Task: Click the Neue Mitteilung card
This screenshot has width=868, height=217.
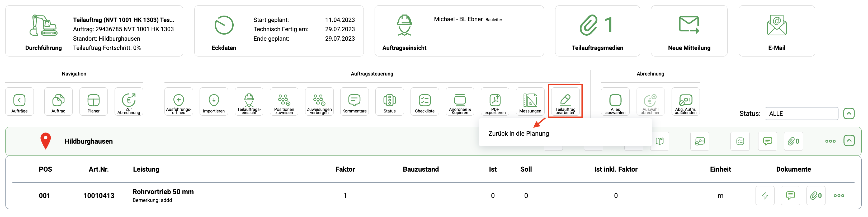Action: click(689, 31)
